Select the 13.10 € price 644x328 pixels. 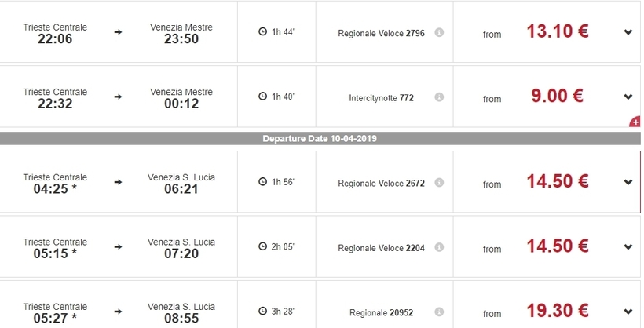[x=558, y=31]
